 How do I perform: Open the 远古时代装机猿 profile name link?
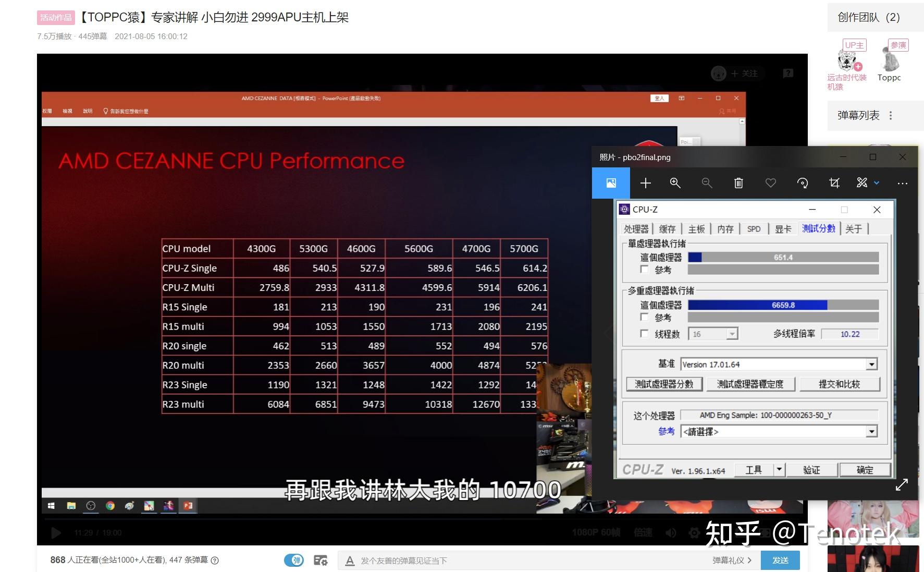(x=846, y=82)
